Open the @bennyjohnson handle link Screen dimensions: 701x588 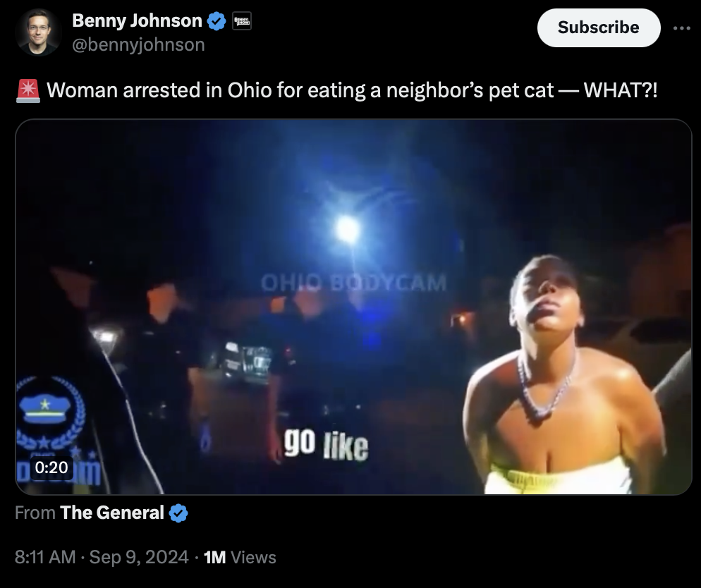click(x=138, y=44)
